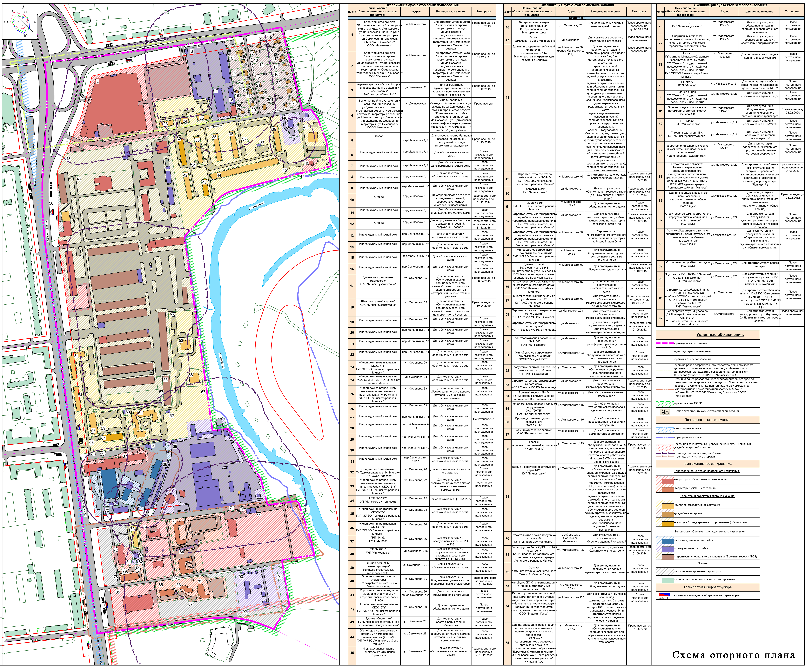Click table row 92 'Велодорожка от ул. Якубова'
The height and width of the screenshot is (671, 812).
[731, 318]
